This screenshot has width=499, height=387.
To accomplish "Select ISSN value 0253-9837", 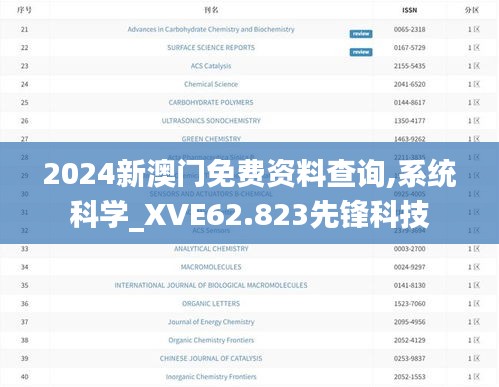I will (409, 359).
